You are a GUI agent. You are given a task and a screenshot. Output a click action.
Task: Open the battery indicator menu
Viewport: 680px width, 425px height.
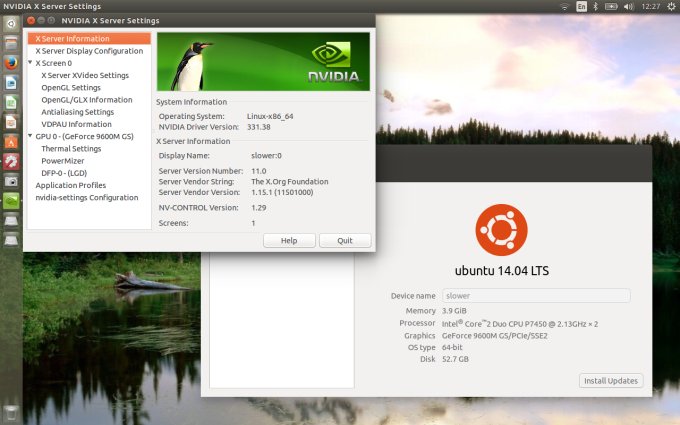pyautogui.click(x=611, y=7)
